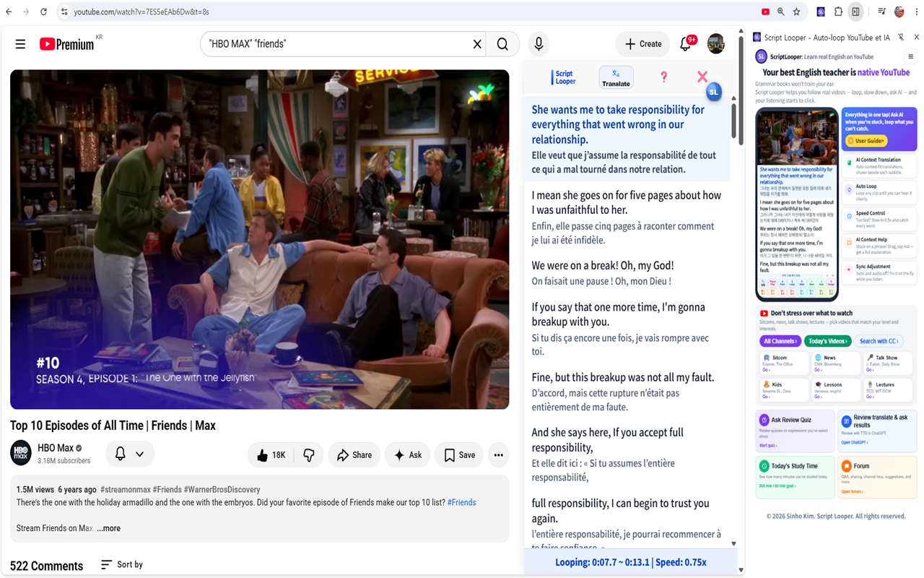The height and width of the screenshot is (578, 924).
Task: Toggle the Script Looper transcript button
Action: [564, 77]
